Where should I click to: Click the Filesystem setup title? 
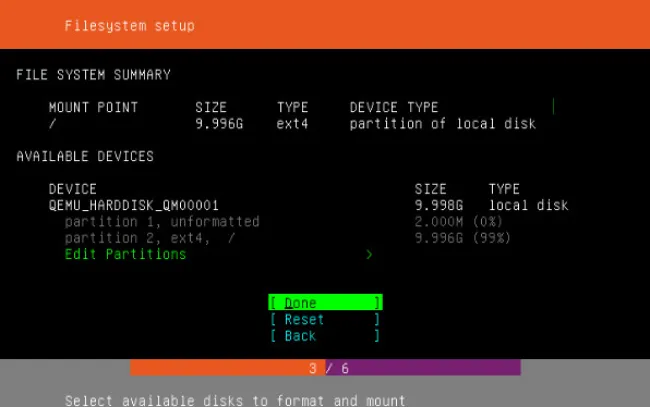click(130, 26)
